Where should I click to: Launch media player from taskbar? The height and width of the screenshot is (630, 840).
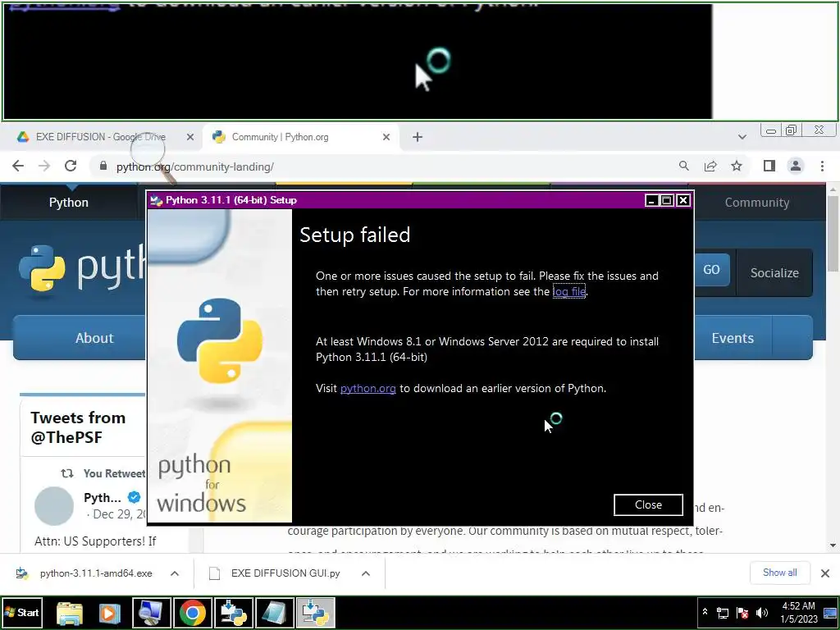(x=109, y=613)
